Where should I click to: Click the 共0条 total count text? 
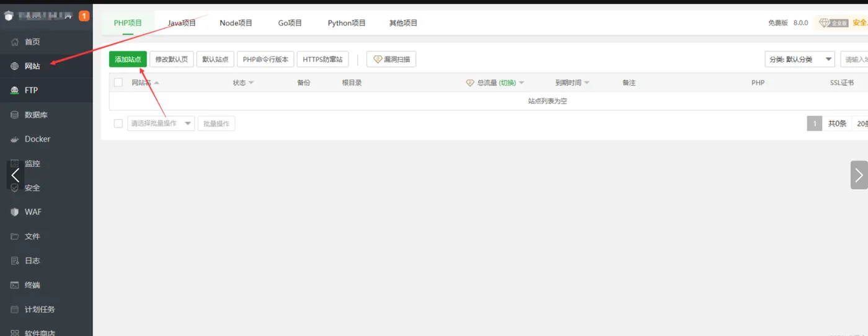coord(837,123)
